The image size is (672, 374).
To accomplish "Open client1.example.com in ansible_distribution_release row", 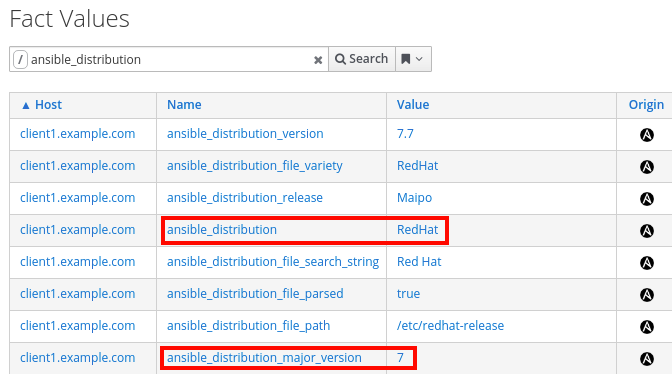I will coord(78,197).
